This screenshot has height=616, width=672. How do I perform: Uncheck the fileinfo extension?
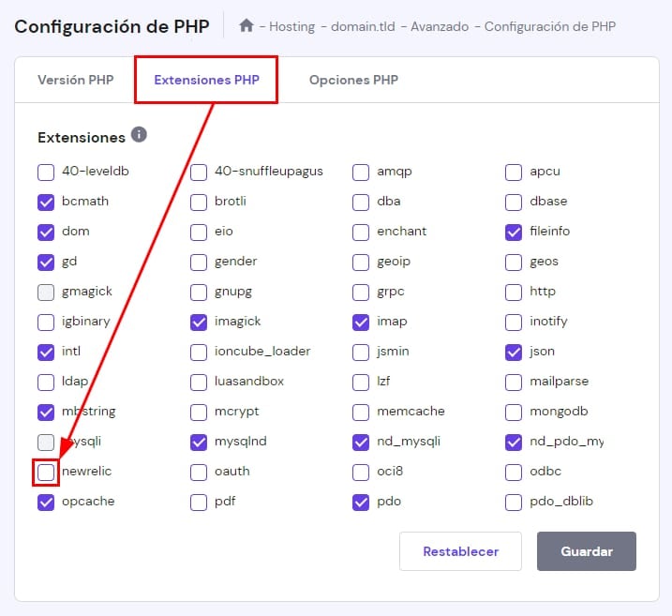tap(514, 232)
